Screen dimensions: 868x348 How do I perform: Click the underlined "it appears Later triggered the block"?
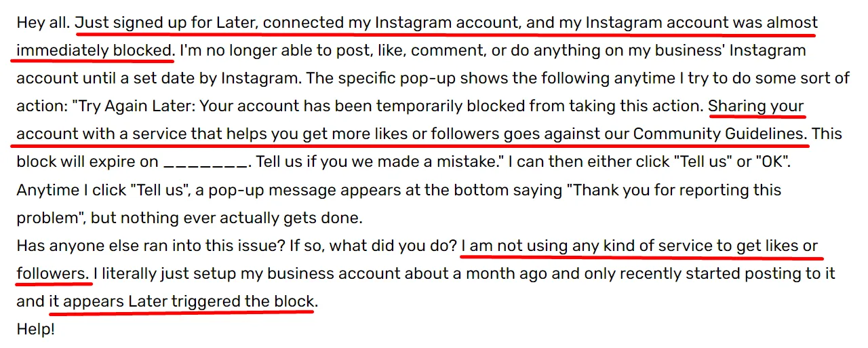(x=181, y=303)
